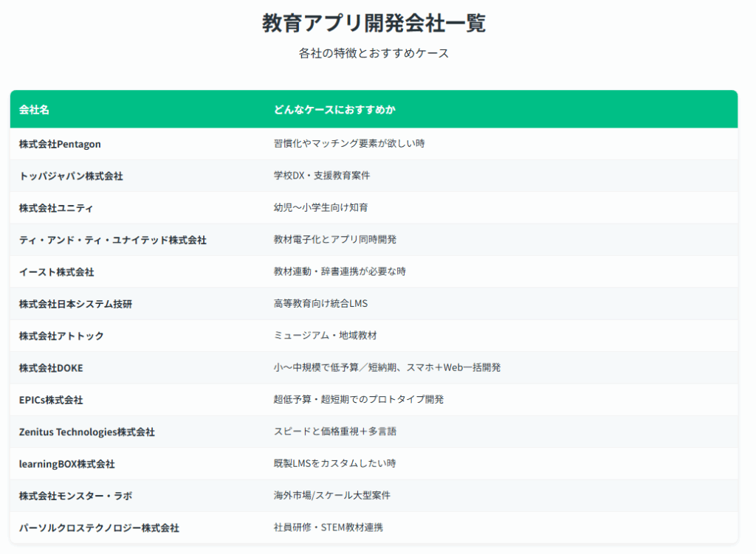
Task: Select the イースト株式会社 company name
Action: coord(56,272)
